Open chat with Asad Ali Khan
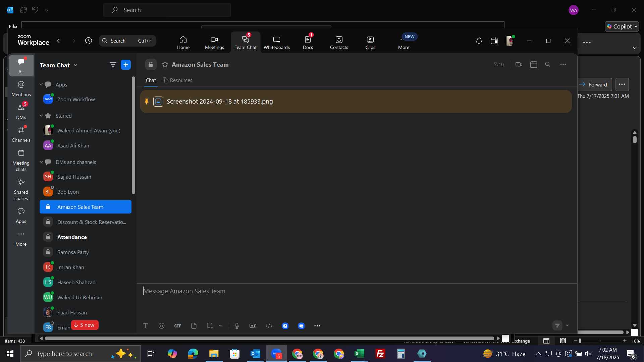This screenshot has width=644, height=362. 86,145
